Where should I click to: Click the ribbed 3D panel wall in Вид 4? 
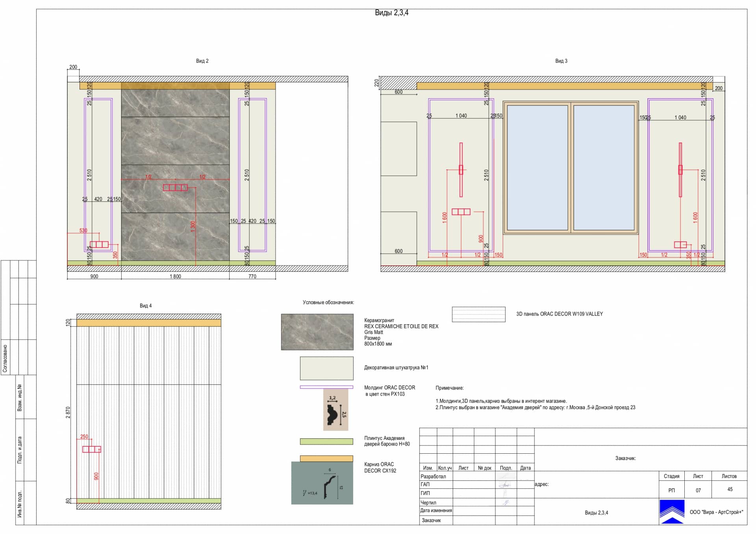tap(149, 412)
